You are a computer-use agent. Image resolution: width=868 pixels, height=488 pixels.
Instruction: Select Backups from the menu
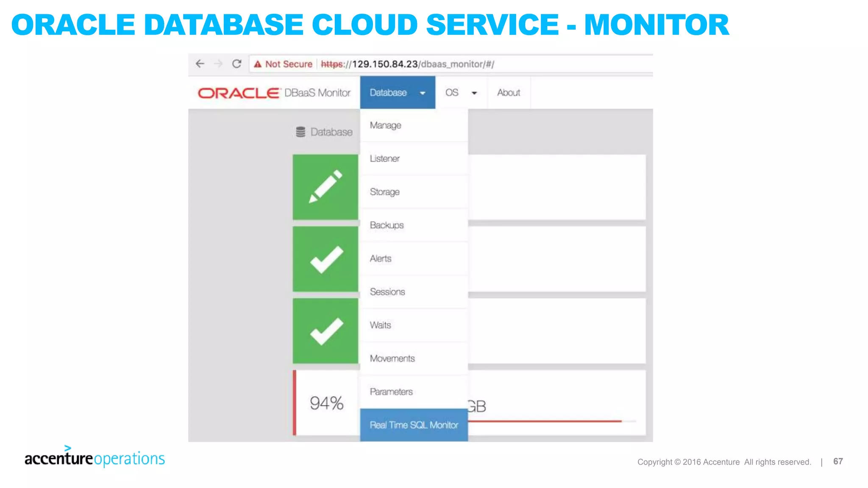[414, 225]
